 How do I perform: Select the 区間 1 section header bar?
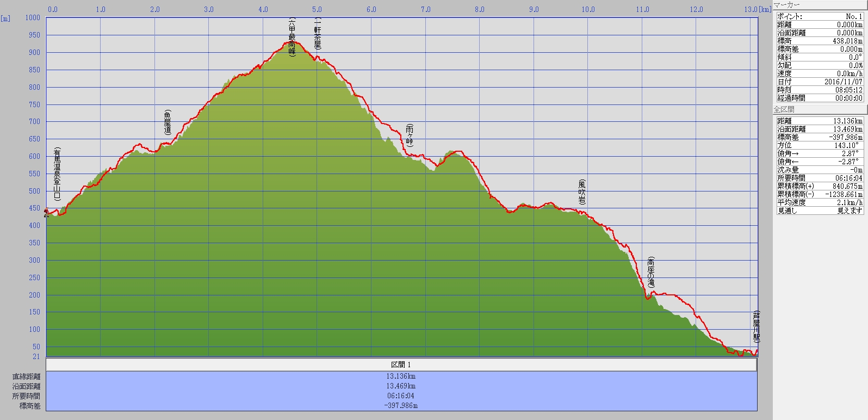click(401, 365)
